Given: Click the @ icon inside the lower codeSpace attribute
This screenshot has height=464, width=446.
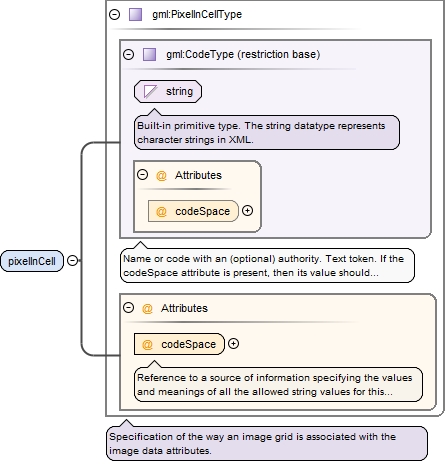Looking at the screenshot, I should point(147,344).
